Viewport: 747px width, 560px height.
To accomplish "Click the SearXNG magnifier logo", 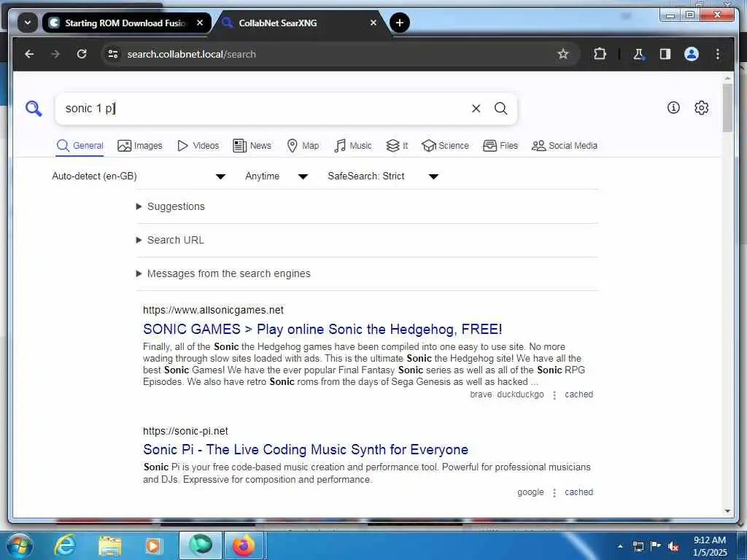I will pyautogui.click(x=34, y=108).
